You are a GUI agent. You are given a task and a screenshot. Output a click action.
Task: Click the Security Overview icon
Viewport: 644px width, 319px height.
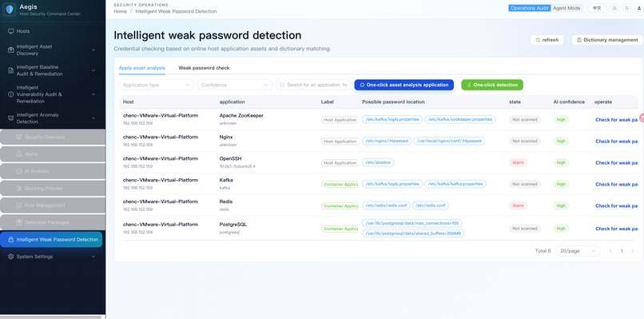pos(19,137)
